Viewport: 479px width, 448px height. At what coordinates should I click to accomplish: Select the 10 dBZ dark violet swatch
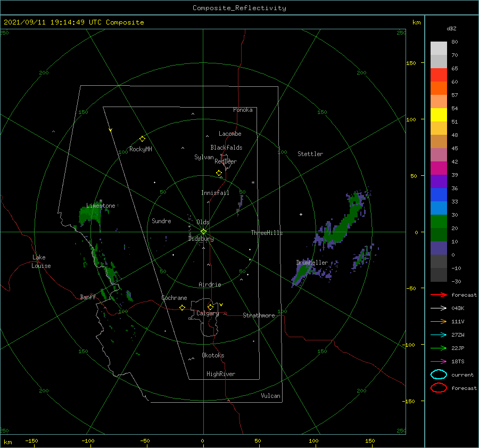tap(439, 248)
